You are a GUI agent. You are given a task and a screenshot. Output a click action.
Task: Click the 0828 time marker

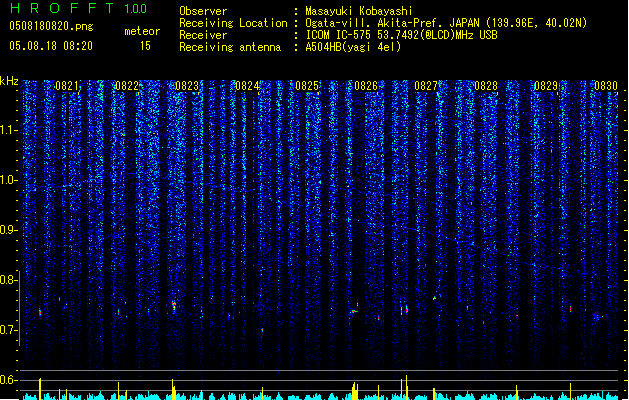(x=486, y=86)
